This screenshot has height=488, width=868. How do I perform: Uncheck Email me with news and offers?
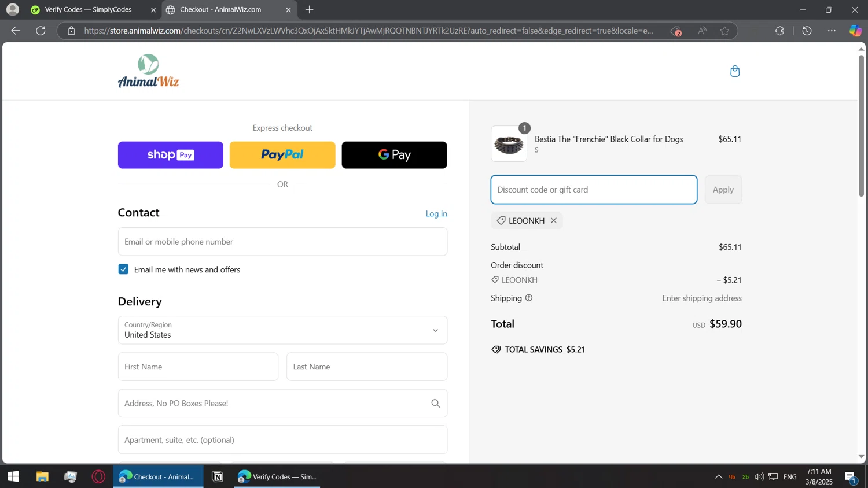click(x=123, y=269)
